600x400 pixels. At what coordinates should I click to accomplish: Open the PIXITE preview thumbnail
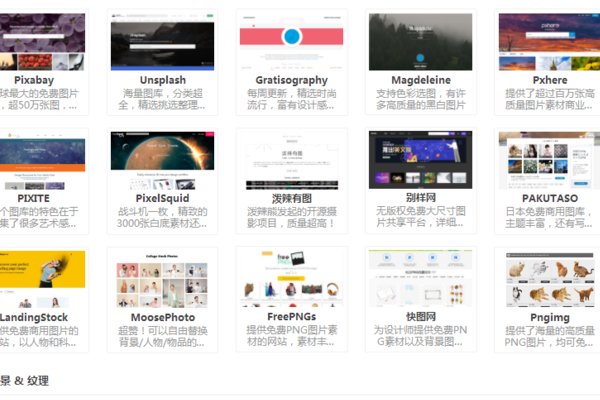click(42, 160)
